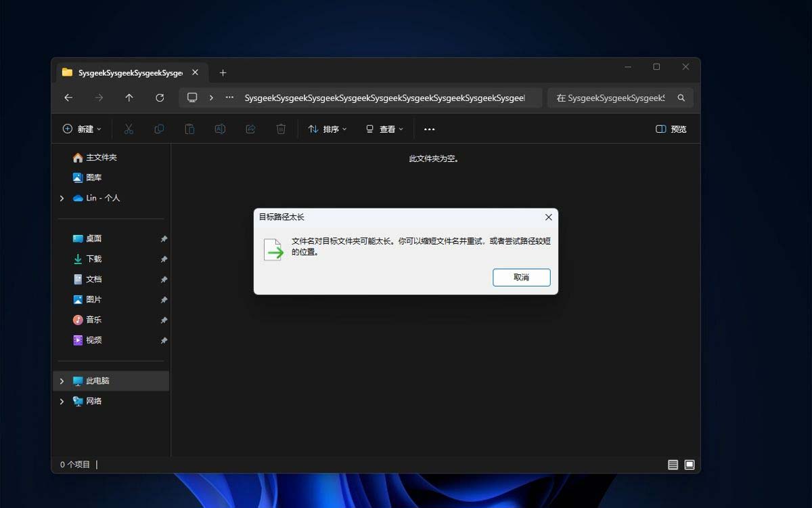Open the 新建 (New) dropdown

82,129
